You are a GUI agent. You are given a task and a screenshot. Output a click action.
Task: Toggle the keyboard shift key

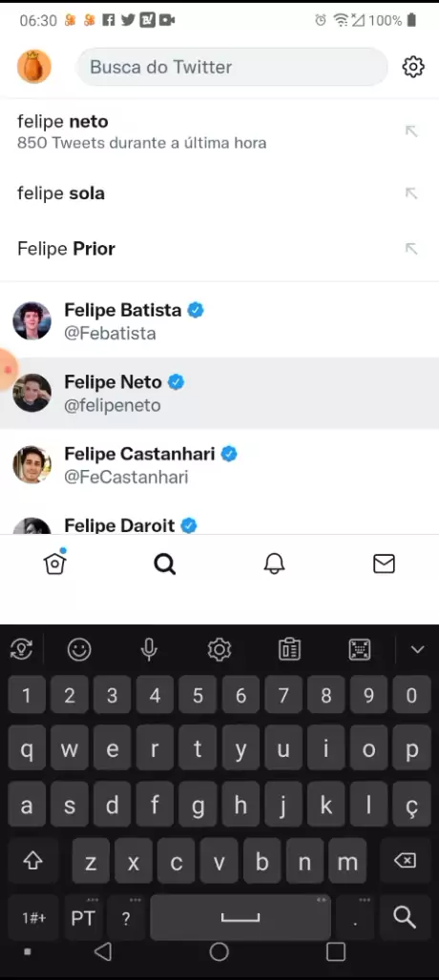(32, 861)
